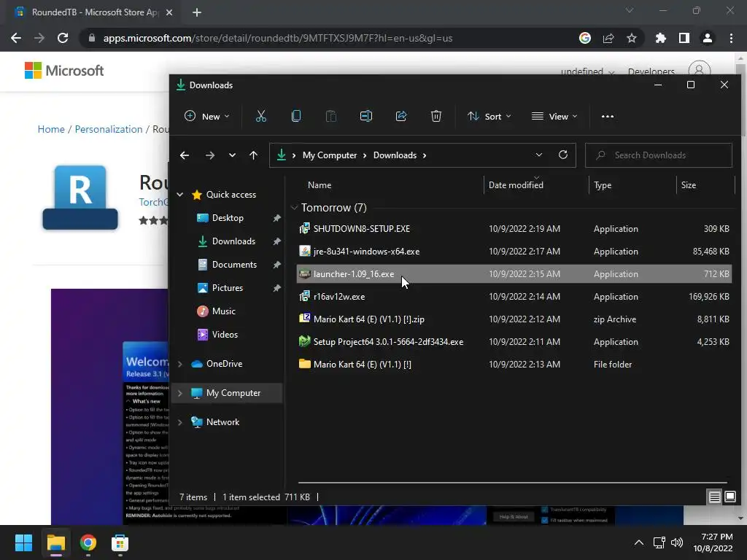Select Setup Project64 installer file

pyautogui.click(x=514, y=342)
